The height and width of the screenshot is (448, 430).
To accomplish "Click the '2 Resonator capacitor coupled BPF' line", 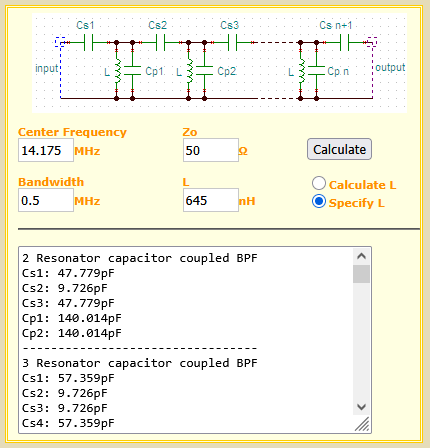I will 140,258.
